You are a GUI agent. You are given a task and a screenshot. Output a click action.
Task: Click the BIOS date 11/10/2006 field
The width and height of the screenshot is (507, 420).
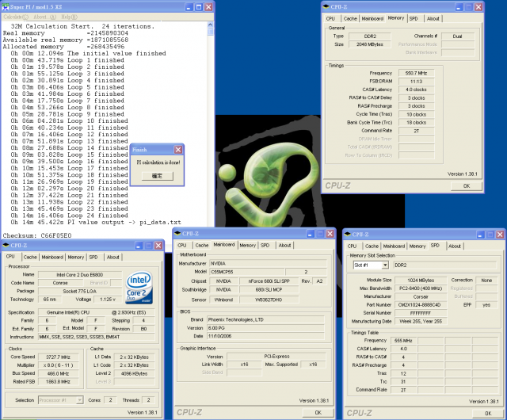265,336
